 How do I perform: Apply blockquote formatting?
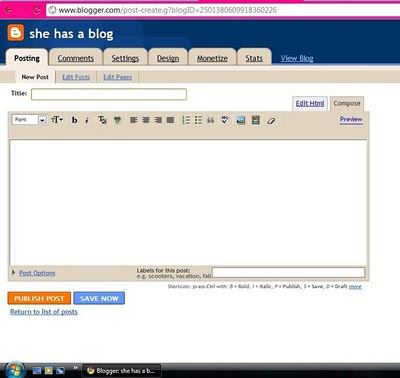click(211, 120)
